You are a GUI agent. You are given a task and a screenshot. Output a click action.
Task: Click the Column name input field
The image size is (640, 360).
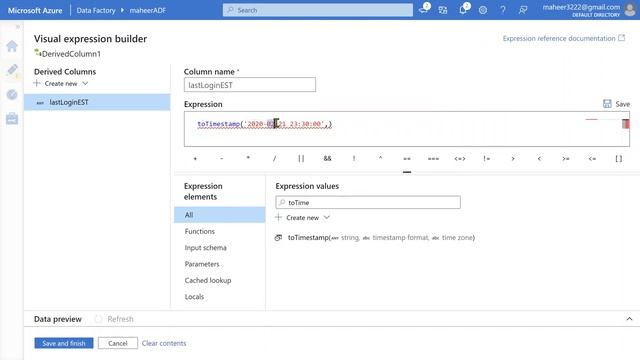(x=250, y=85)
